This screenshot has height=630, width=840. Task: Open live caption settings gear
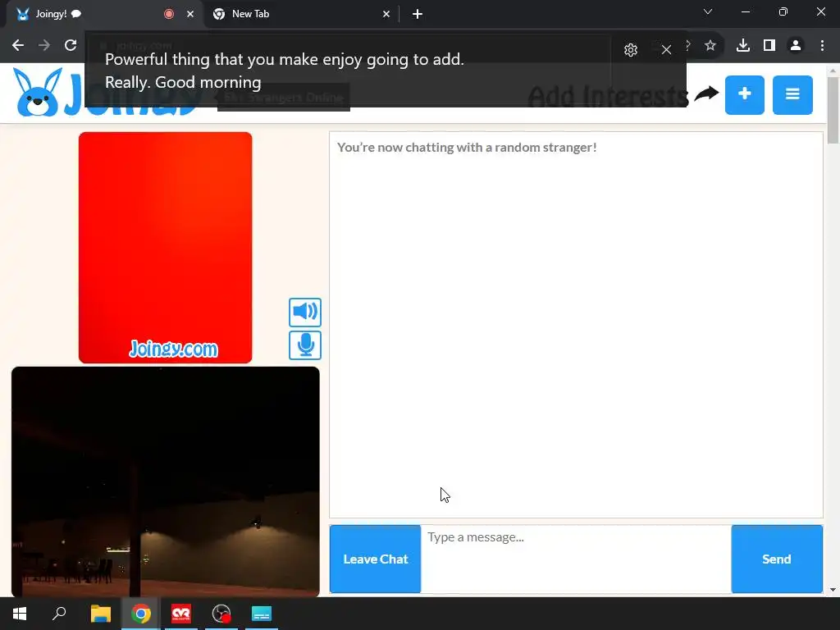click(631, 50)
